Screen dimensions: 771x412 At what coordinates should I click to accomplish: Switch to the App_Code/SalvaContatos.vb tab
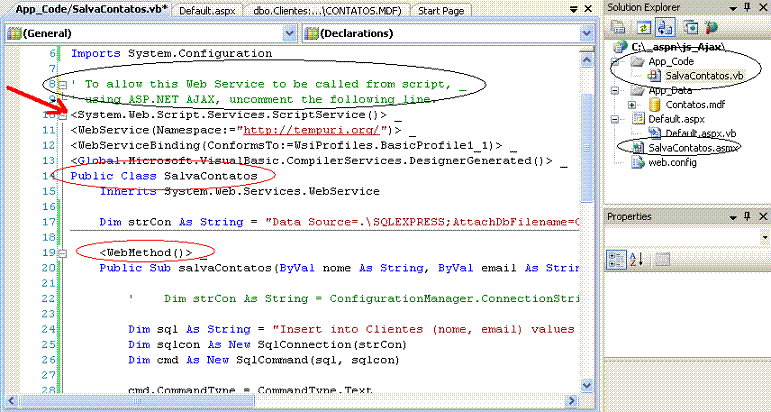tap(91, 9)
